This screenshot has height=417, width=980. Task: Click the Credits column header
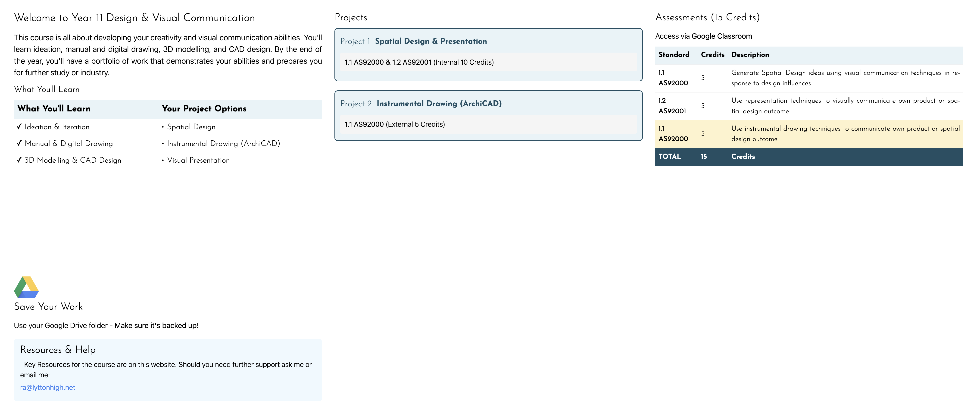coord(713,54)
